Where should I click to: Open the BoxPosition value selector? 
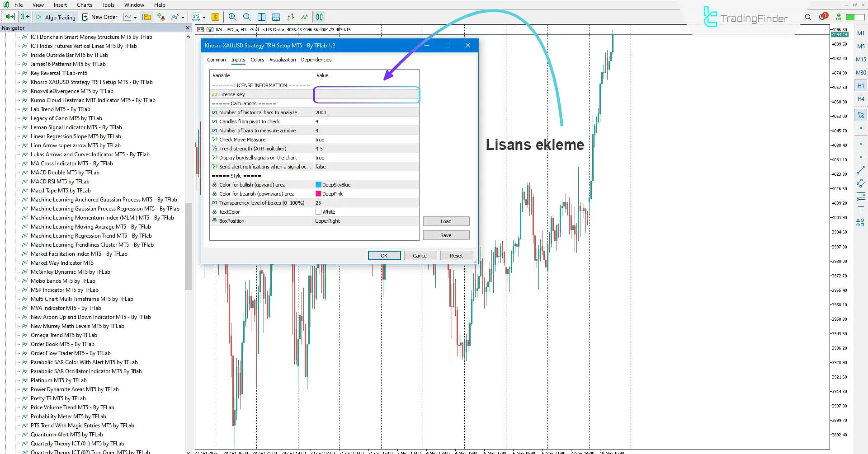(x=366, y=221)
